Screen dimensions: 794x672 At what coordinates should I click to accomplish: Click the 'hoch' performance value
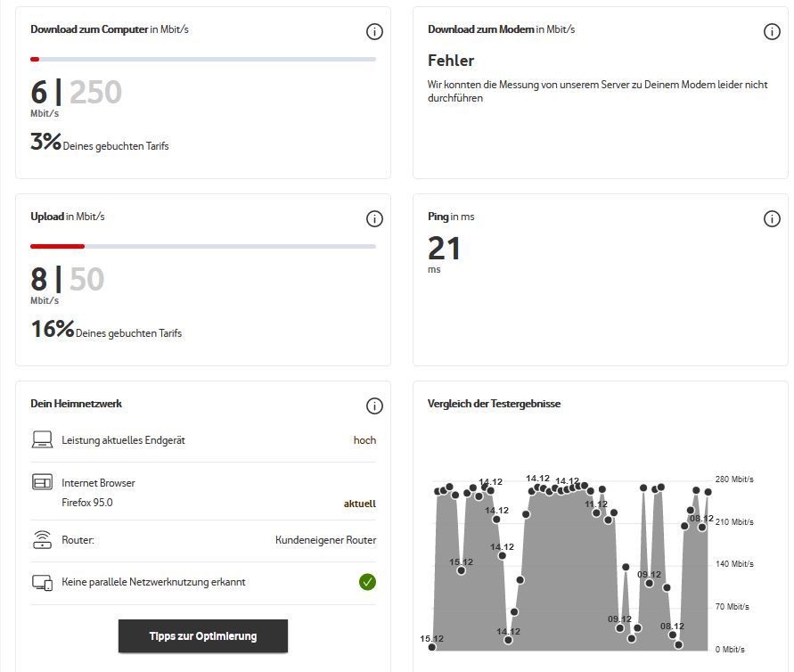tap(364, 440)
